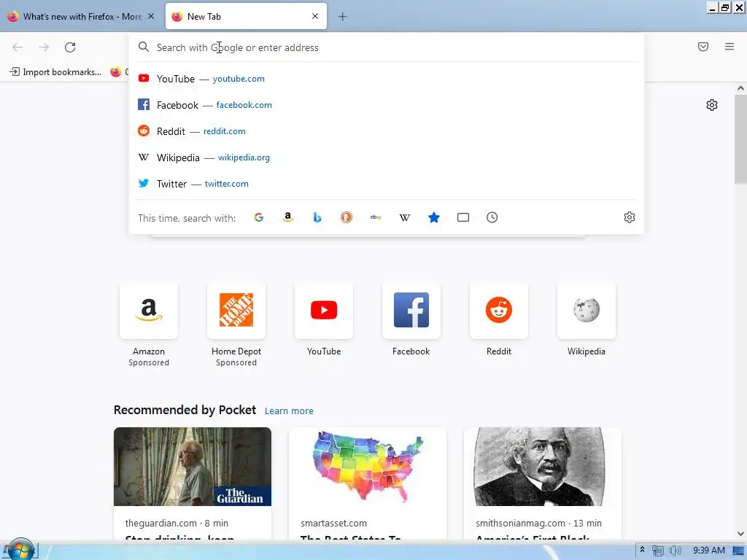
Task: Open The Guardian Pocket story image
Action: point(193,467)
